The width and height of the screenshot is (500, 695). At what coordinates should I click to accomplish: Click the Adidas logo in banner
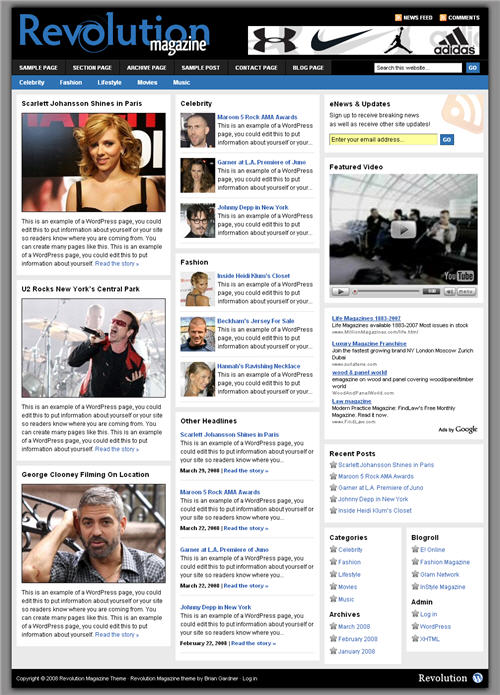click(454, 41)
